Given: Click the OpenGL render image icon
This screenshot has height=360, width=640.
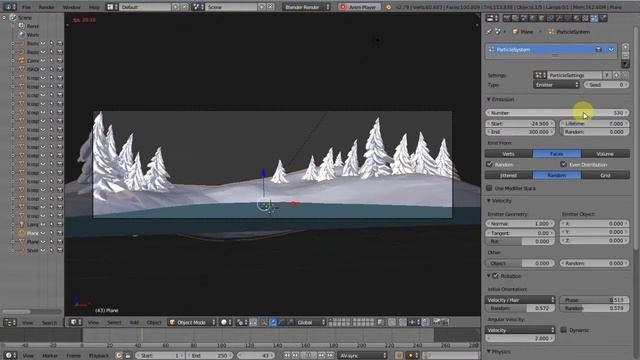Looking at the screenshot, I should click(x=436, y=322).
